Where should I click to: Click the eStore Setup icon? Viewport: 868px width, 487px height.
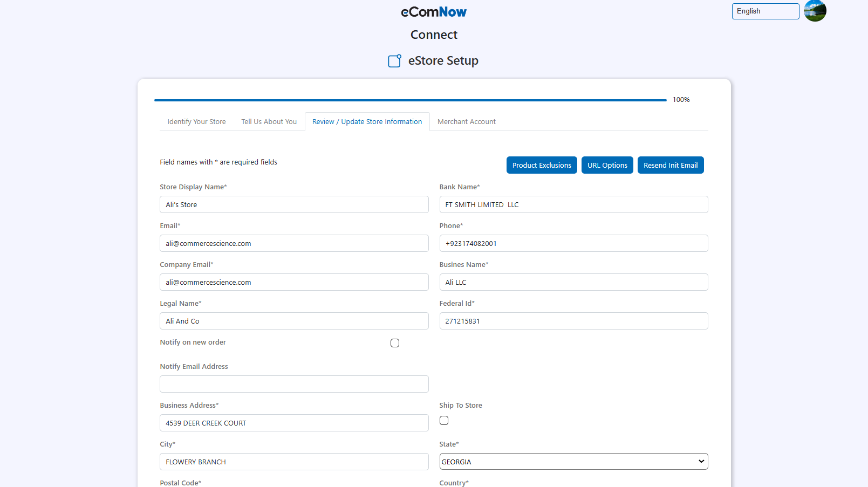pos(394,61)
